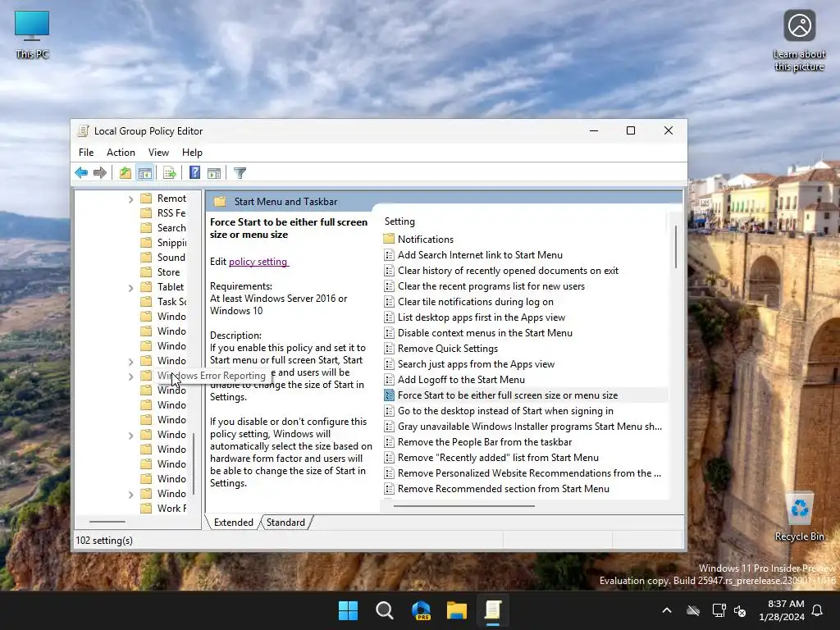Select 'Remove the People Bar from the taskbar'
The height and width of the screenshot is (630, 840).
coord(485,442)
